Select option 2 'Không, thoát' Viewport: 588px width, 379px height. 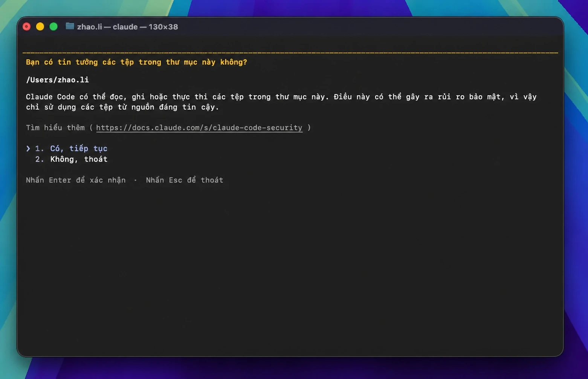point(71,159)
